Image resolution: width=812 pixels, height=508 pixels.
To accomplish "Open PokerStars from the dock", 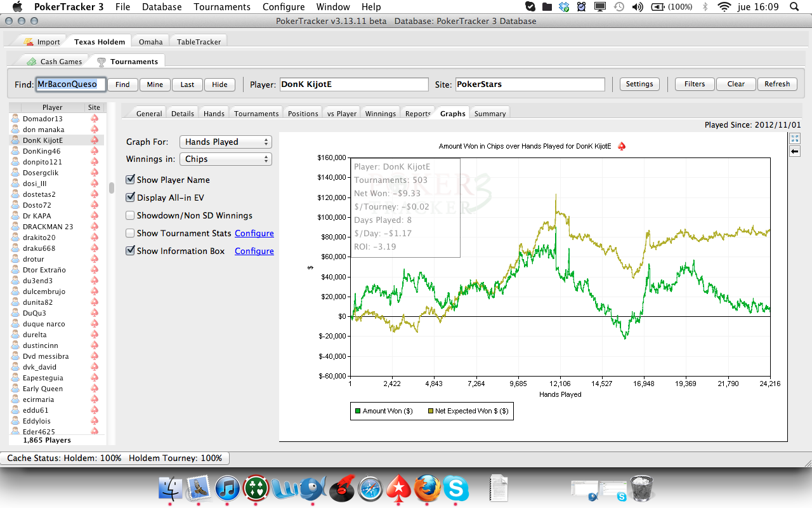I will point(399,489).
